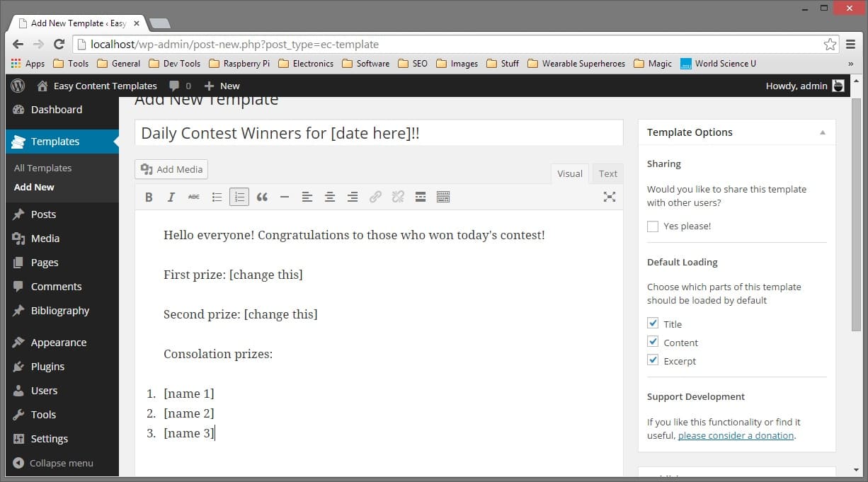Screen dimensions: 868x482
Task: Reload the browser page
Action: (x=59, y=44)
